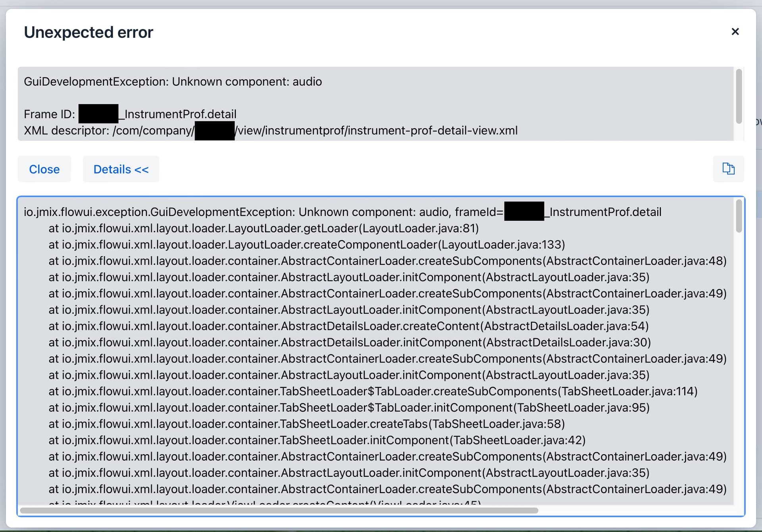Click the 'Unexpected error' dialog title
The height and width of the screenshot is (532, 762).
point(89,32)
